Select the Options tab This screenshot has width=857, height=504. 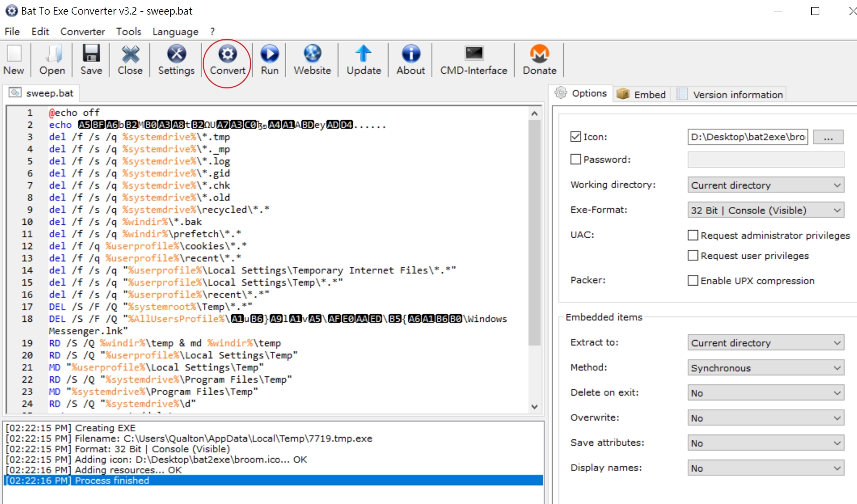point(582,93)
